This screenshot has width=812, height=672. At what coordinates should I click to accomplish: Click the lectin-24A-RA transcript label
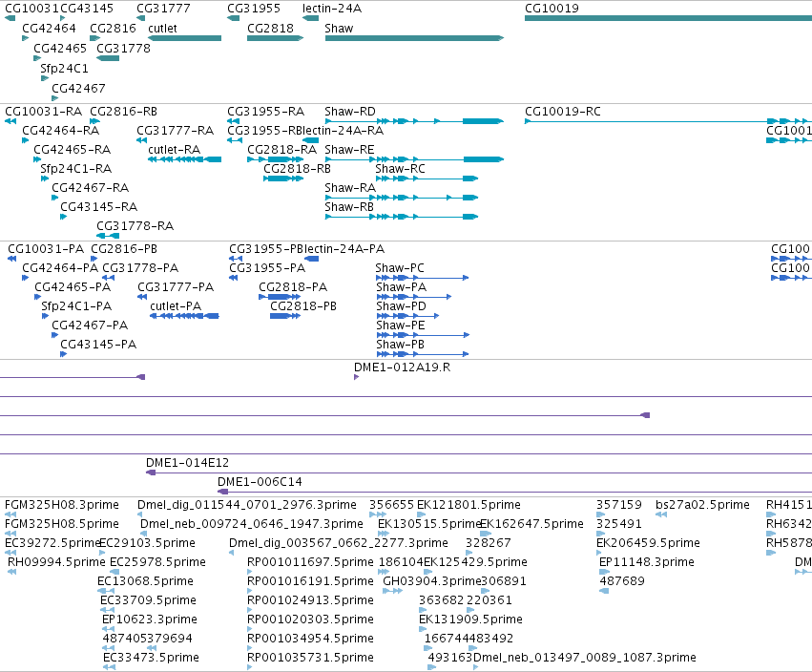[x=343, y=131]
